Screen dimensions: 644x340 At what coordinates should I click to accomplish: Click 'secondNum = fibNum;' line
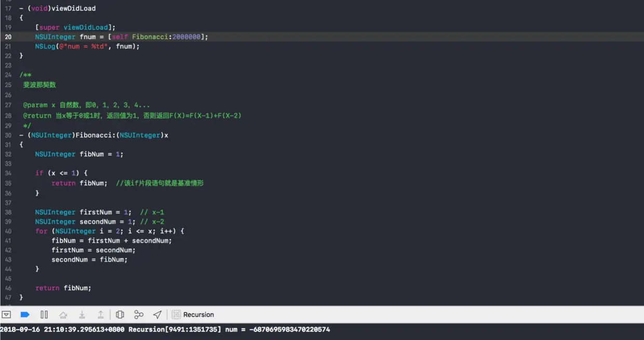coord(89,260)
